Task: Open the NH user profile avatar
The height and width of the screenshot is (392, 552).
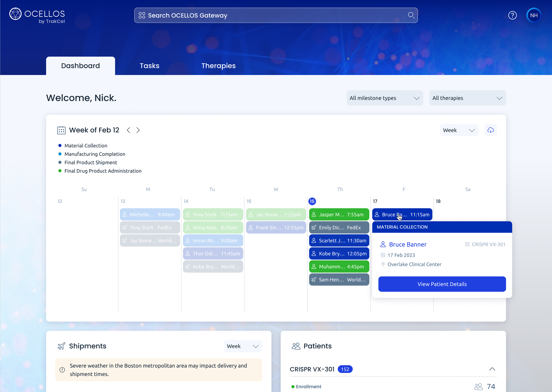Action: (x=533, y=15)
